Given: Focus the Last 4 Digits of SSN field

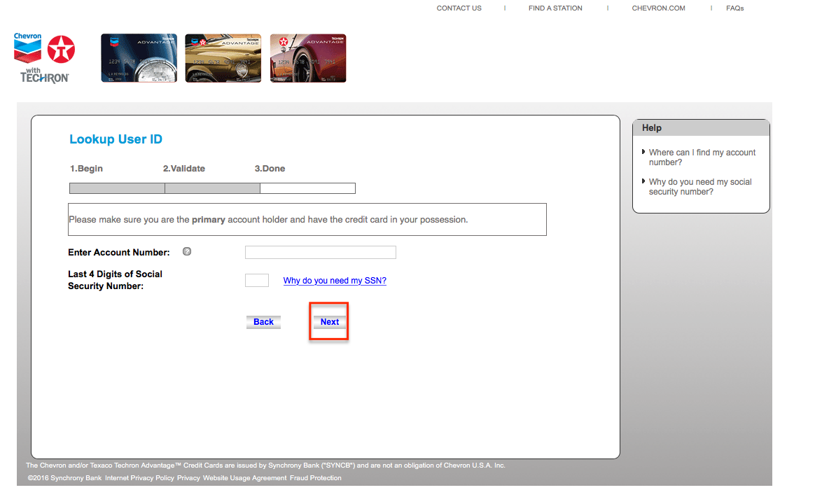Looking at the screenshot, I should pyautogui.click(x=256, y=281).
